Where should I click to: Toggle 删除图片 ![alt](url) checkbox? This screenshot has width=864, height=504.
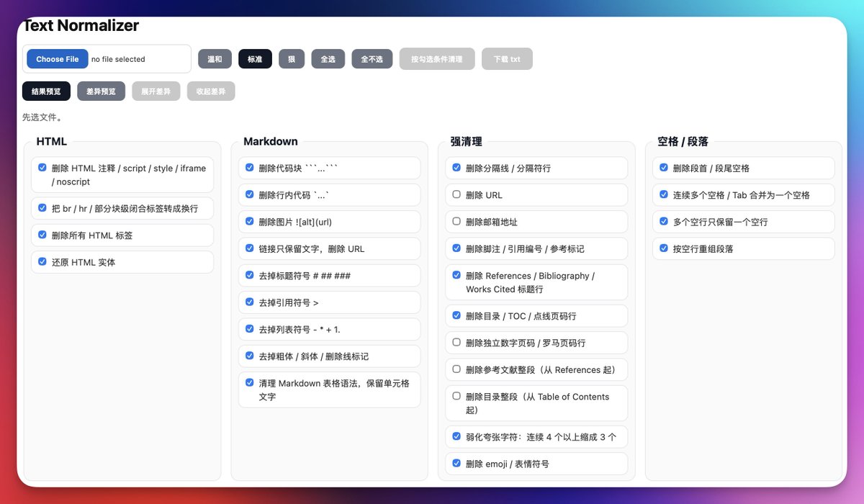click(249, 221)
